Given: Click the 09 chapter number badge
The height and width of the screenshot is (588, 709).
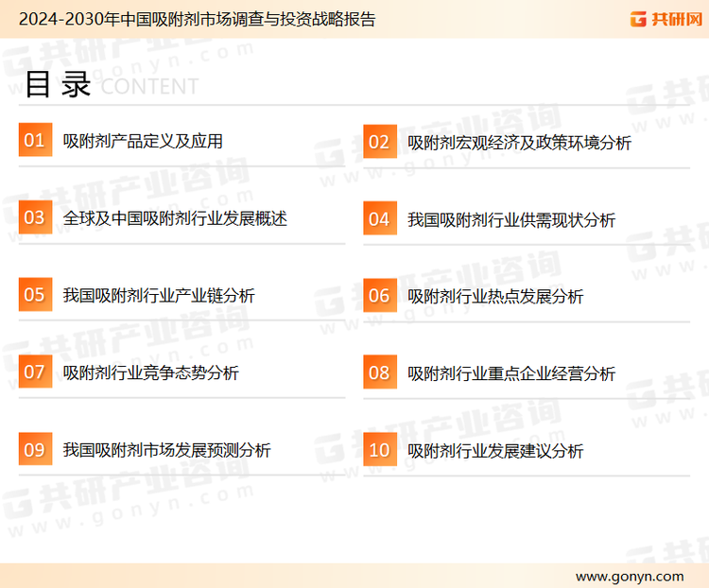Looking at the screenshot, I should [35, 449].
